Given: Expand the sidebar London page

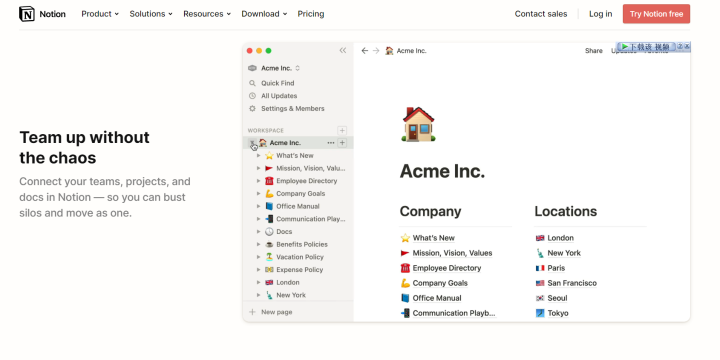Looking at the screenshot, I should (x=259, y=282).
